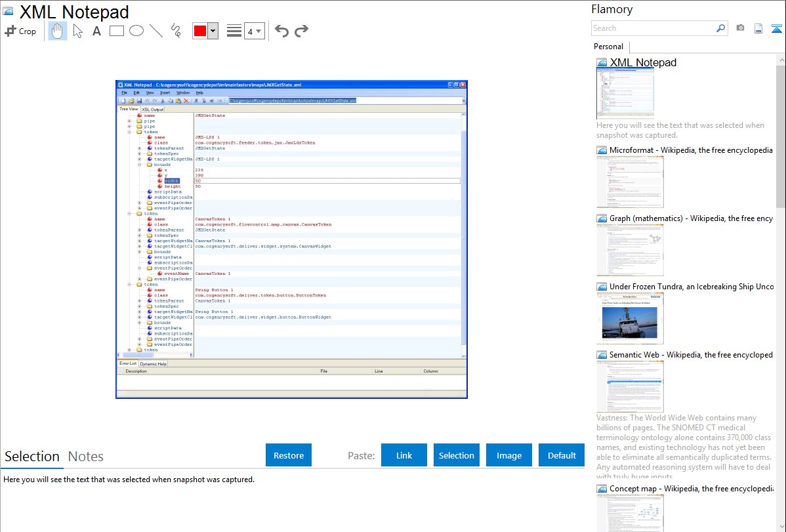Select the freehand scribble tool
The height and width of the screenshot is (532, 786).
(176, 31)
